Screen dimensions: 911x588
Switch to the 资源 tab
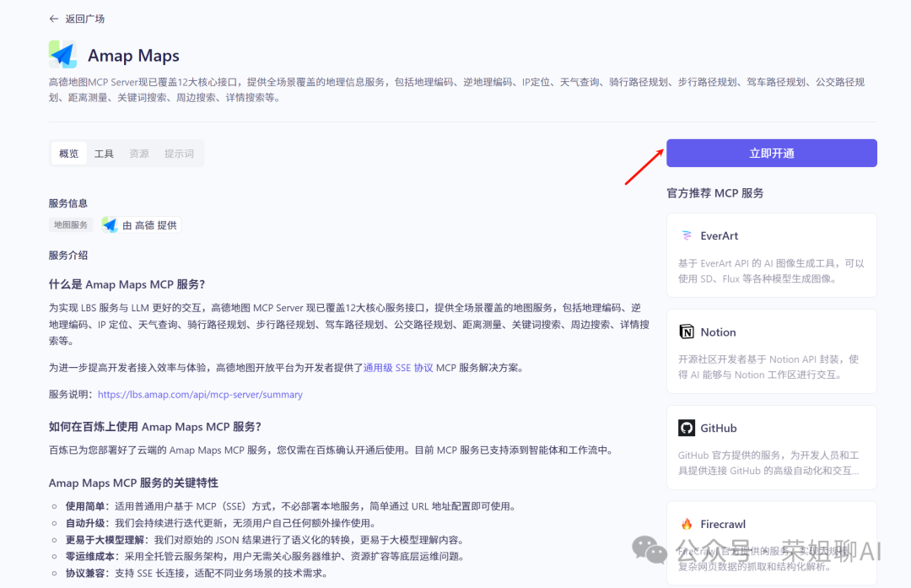click(138, 153)
